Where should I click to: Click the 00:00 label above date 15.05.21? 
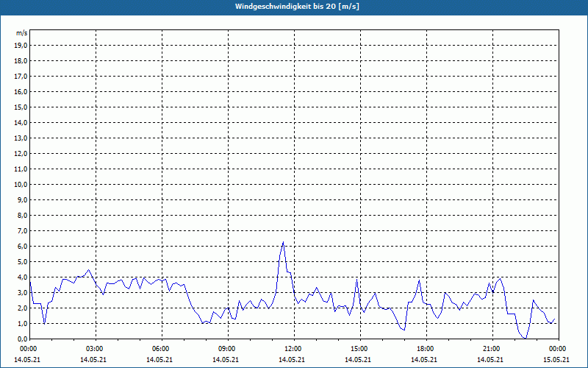559,349
